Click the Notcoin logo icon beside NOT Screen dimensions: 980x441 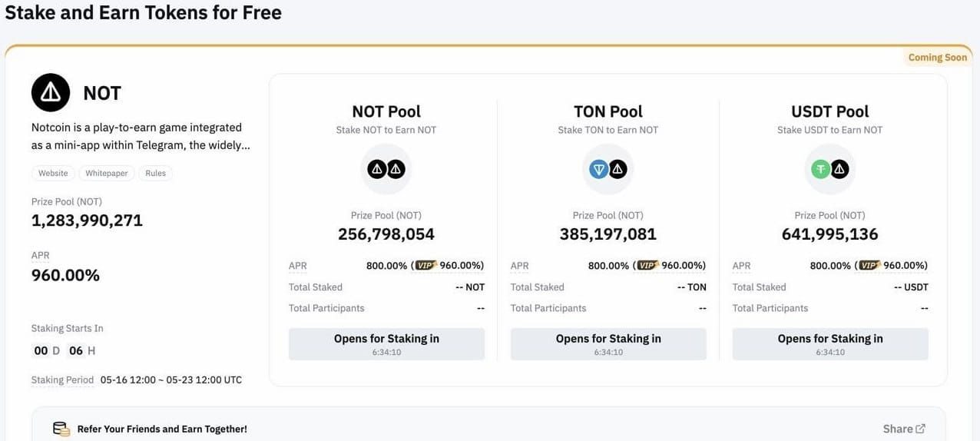tap(51, 93)
